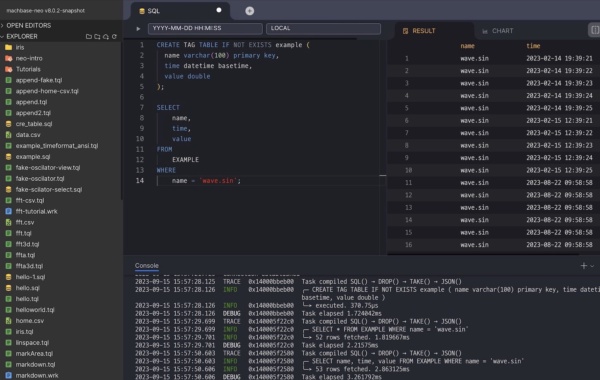Open the console dropdown chevron
600x380 pixels.
pos(592,266)
